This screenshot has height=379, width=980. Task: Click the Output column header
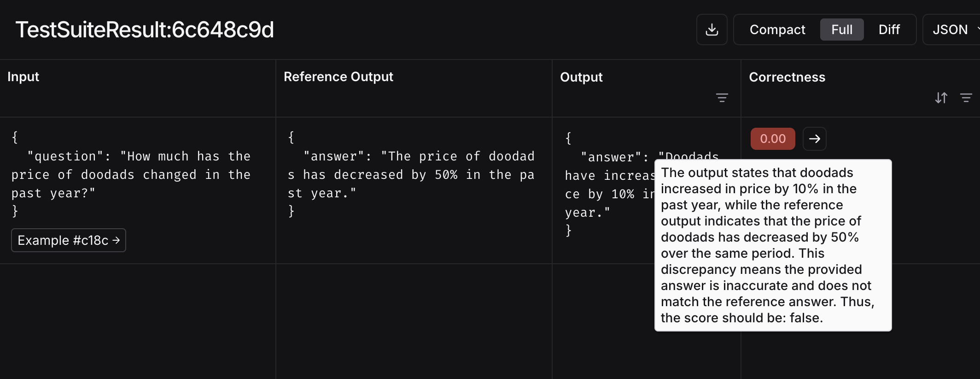pyautogui.click(x=581, y=77)
